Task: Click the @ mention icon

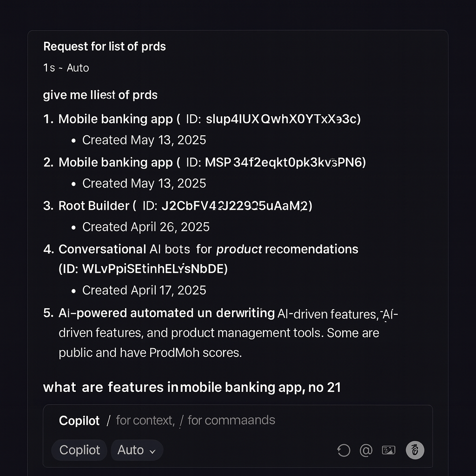Action: (366, 450)
